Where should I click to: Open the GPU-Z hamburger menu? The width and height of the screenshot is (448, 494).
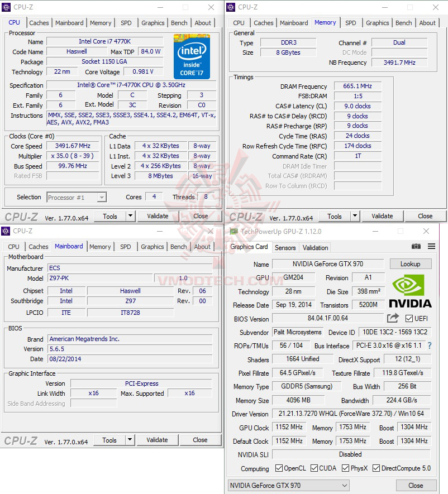coord(431,246)
